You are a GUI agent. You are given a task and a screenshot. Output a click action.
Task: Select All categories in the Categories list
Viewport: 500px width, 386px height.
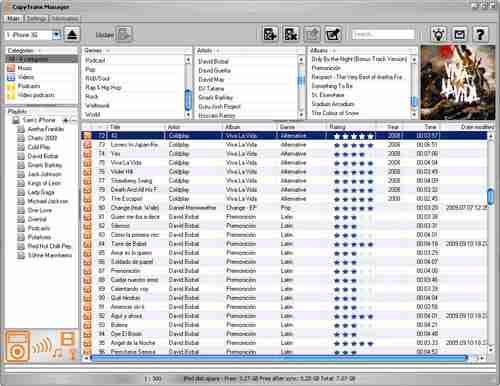tap(41, 59)
